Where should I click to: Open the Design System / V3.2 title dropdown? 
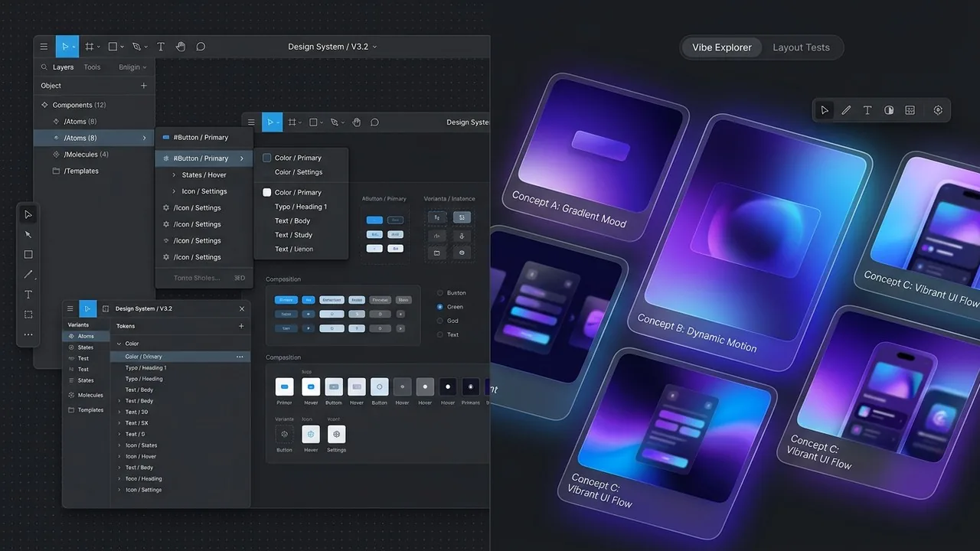tap(332, 47)
